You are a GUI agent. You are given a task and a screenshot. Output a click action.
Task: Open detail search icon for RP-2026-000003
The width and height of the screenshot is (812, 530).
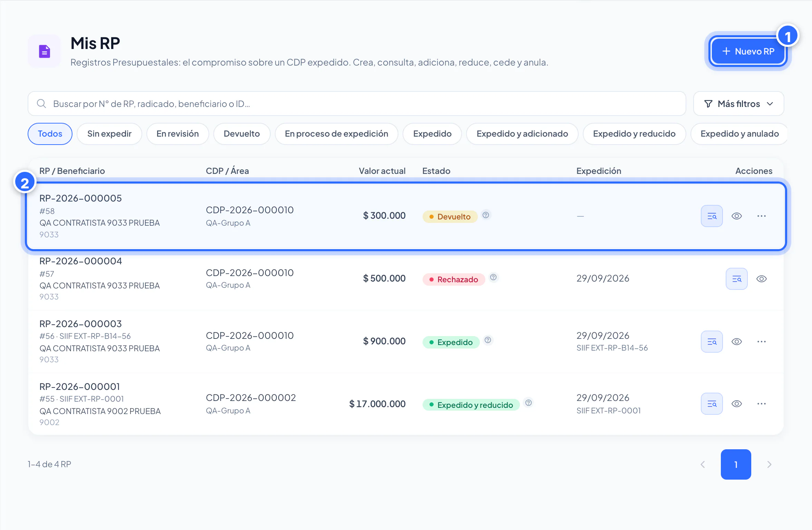(x=712, y=342)
